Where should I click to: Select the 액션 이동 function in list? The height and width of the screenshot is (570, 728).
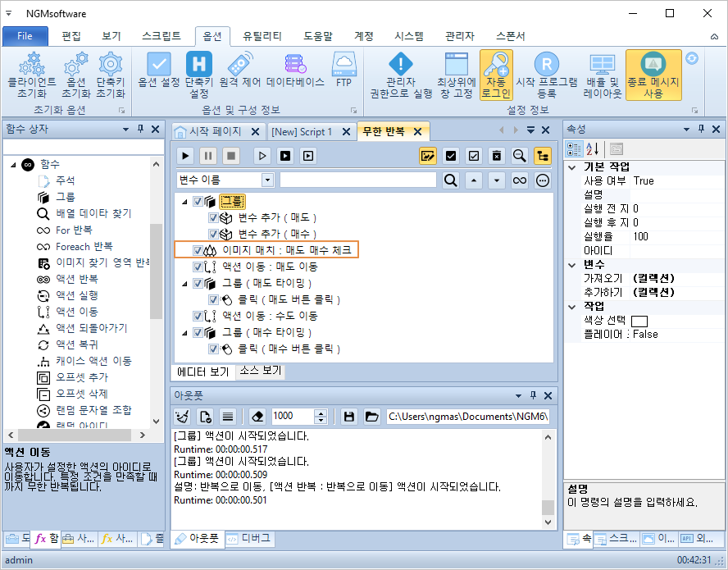click(x=76, y=312)
